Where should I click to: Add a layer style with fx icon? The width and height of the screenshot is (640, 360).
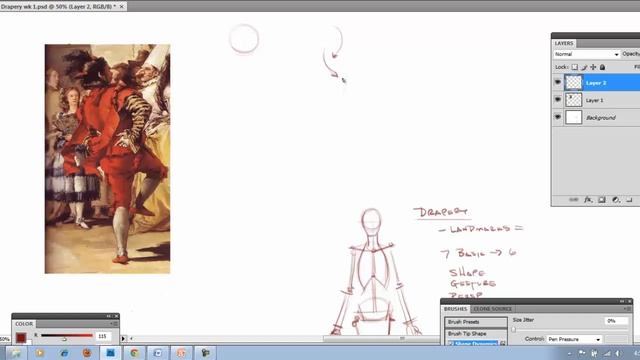coord(588,200)
